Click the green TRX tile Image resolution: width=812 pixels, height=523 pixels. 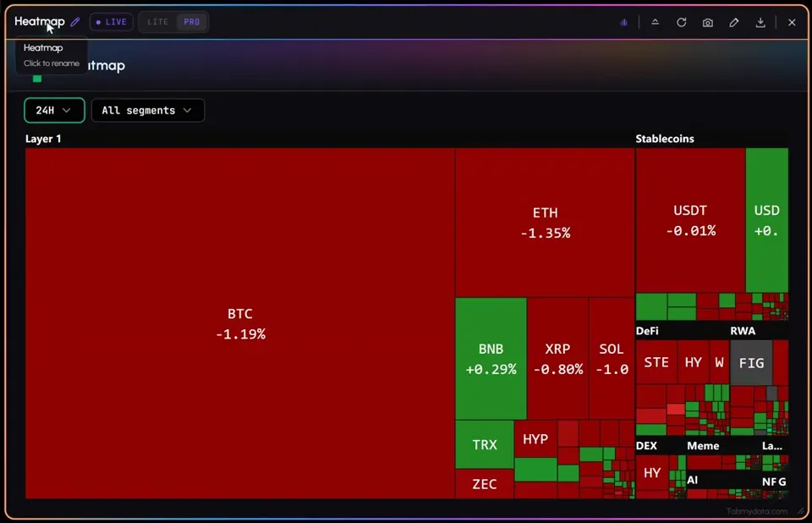[485, 444]
